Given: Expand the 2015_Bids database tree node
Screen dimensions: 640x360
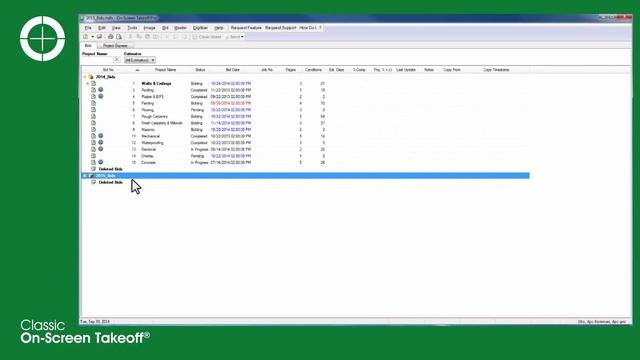Looking at the screenshot, I should click(85, 176).
